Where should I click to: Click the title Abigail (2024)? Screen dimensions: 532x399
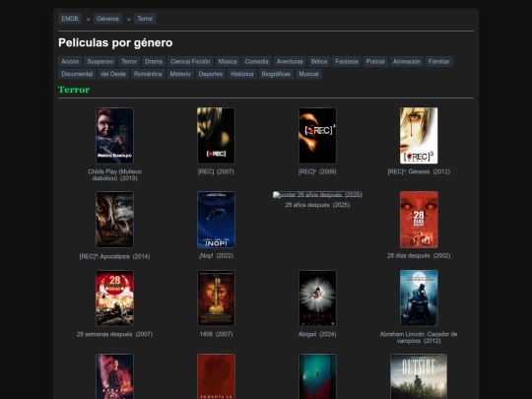tap(317, 334)
